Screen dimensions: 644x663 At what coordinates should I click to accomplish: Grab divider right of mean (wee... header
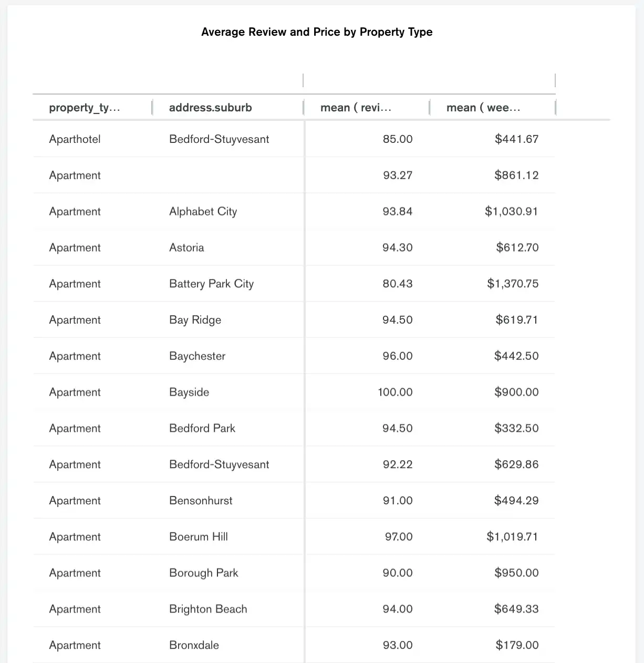(x=555, y=108)
